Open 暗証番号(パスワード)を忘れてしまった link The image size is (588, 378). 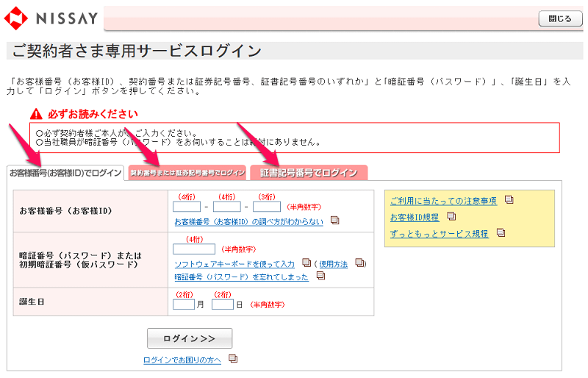coord(242,277)
